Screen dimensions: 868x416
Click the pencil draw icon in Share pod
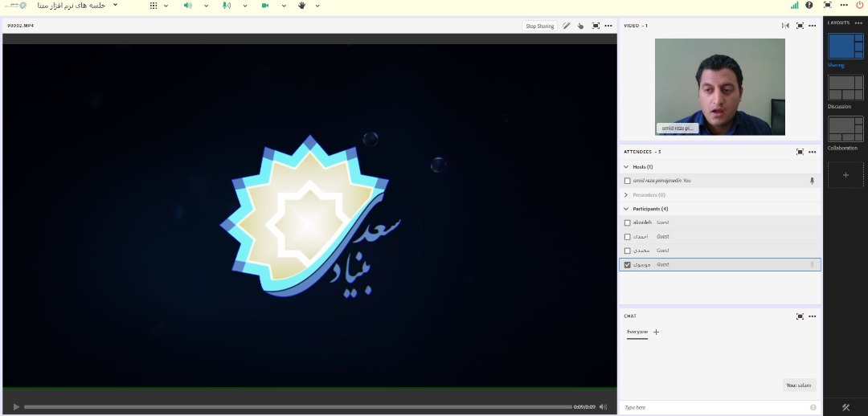567,26
